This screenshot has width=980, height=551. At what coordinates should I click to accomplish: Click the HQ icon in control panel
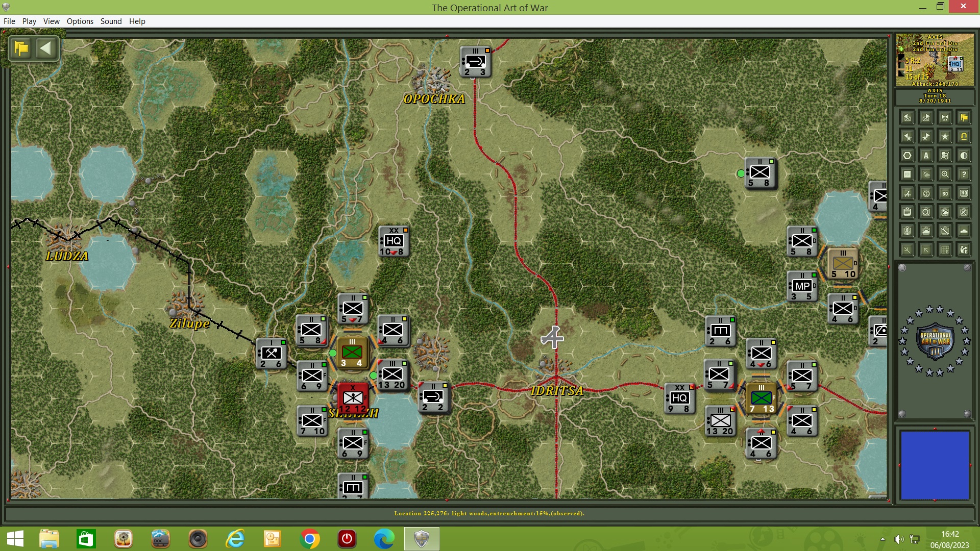964,193
